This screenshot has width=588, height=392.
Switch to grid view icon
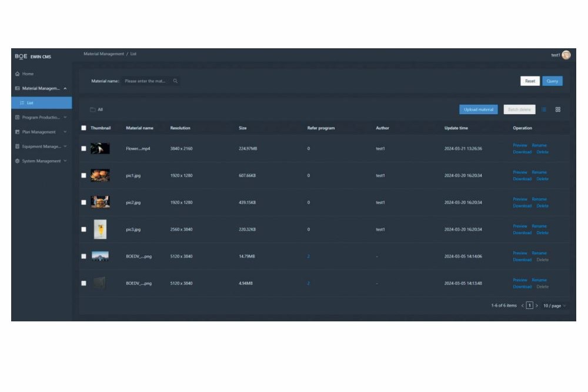click(558, 109)
